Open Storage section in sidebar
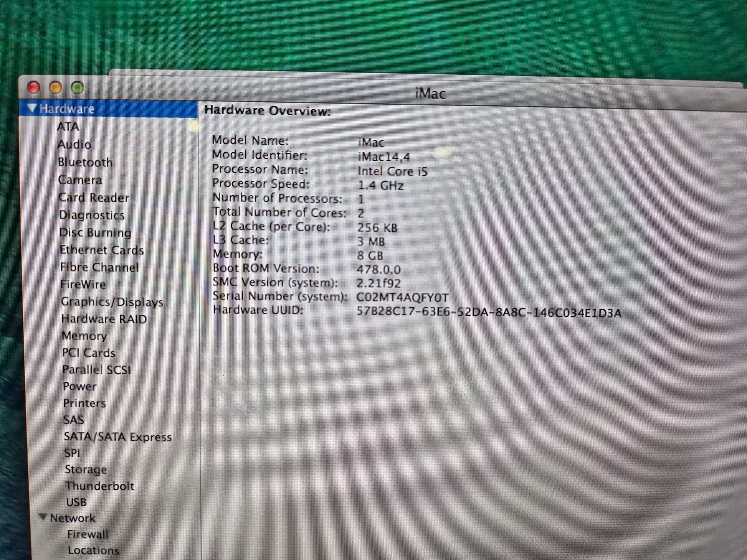This screenshot has height=560, width=747. [86, 469]
